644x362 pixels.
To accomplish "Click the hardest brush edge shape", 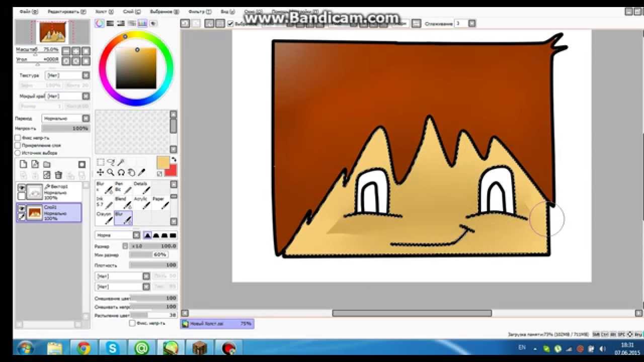I will [x=173, y=235].
